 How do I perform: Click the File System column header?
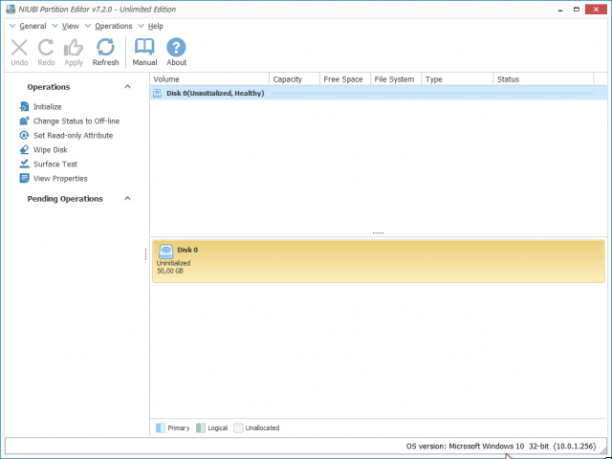point(395,79)
